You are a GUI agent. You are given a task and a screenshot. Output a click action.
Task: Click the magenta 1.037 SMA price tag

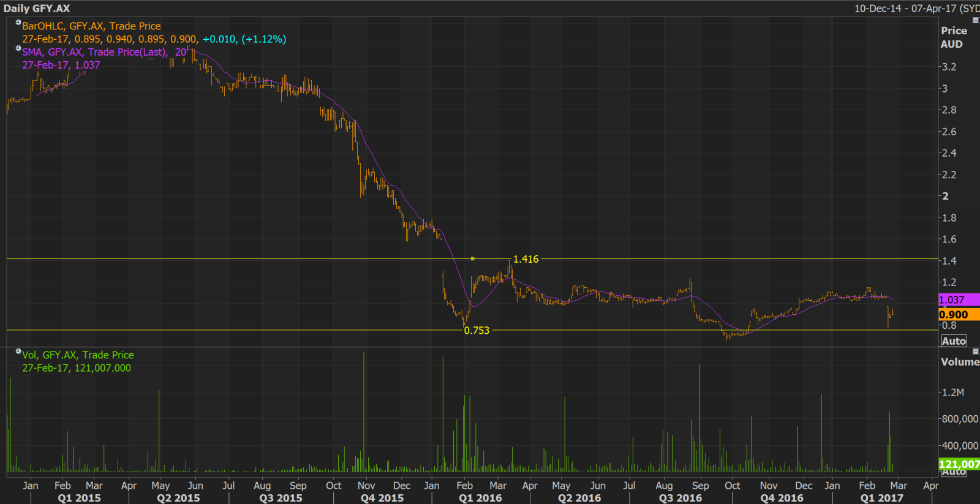tap(959, 300)
